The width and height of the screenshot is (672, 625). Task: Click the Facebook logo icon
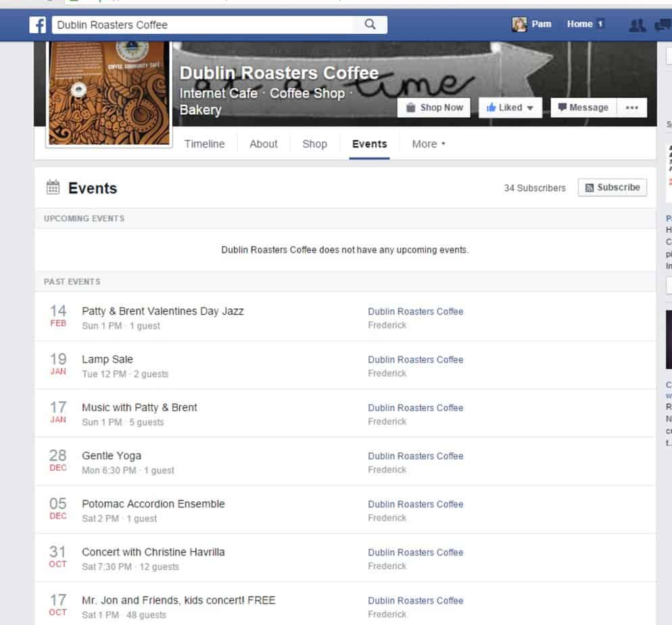coord(37,25)
